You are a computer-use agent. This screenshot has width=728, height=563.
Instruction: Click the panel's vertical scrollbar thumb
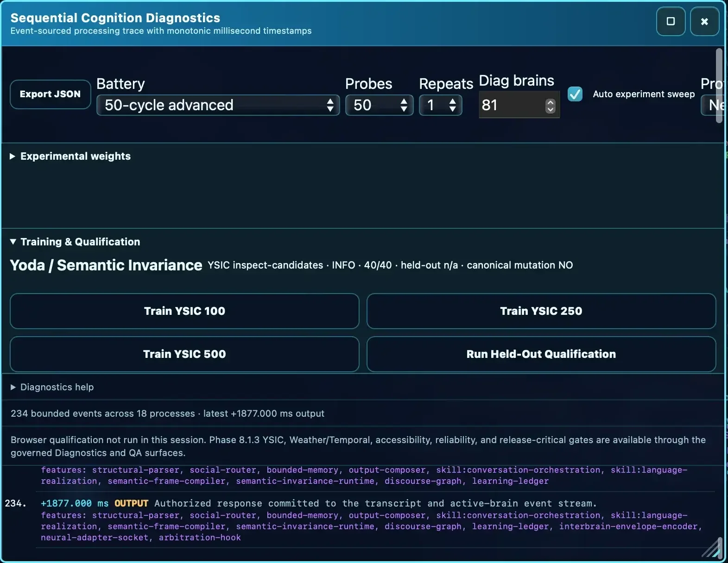(719, 86)
